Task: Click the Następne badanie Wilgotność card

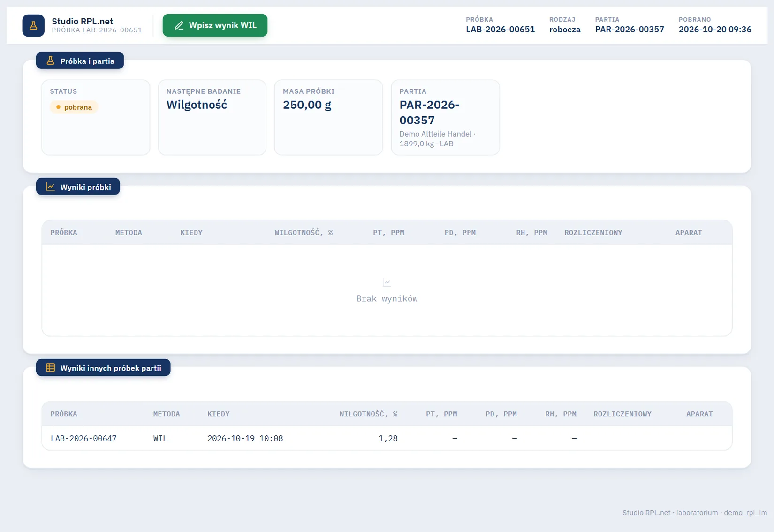Action: point(212,117)
